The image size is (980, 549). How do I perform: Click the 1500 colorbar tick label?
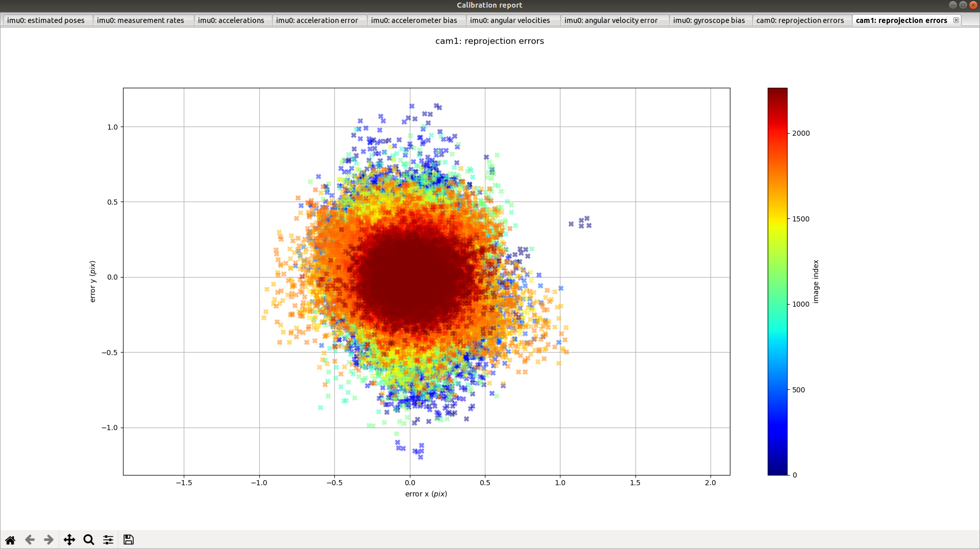click(x=801, y=219)
